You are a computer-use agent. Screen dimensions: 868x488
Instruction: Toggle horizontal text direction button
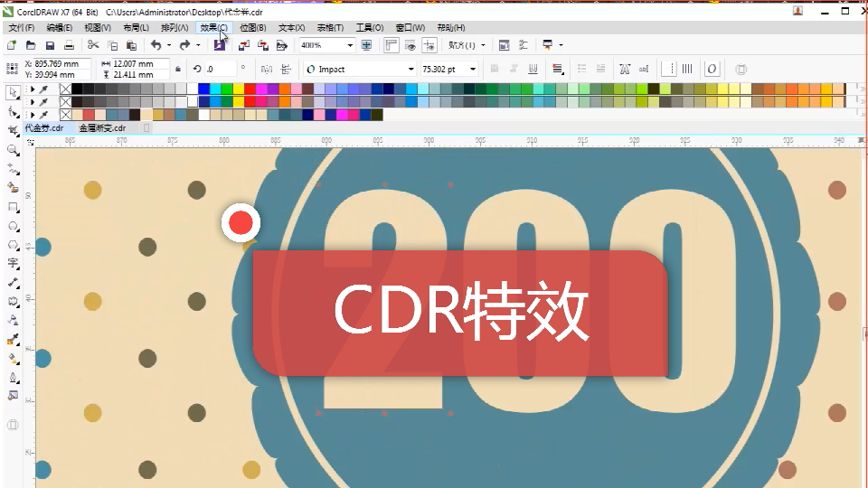pos(667,70)
